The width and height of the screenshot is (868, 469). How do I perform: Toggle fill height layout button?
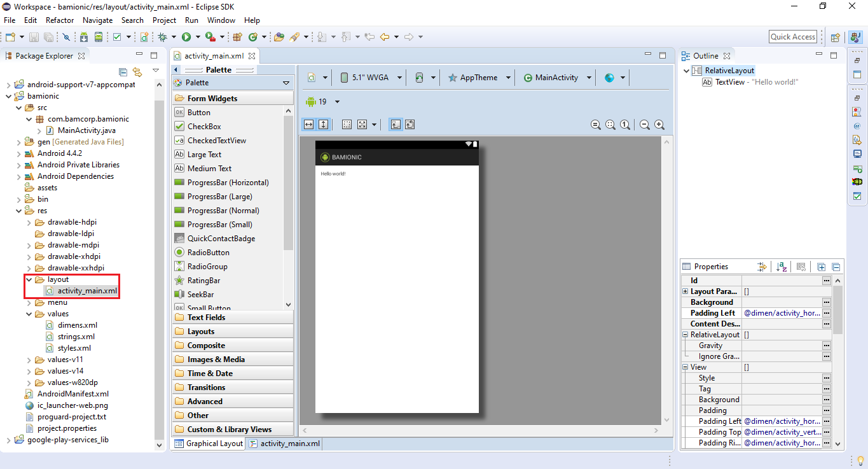pos(323,125)
